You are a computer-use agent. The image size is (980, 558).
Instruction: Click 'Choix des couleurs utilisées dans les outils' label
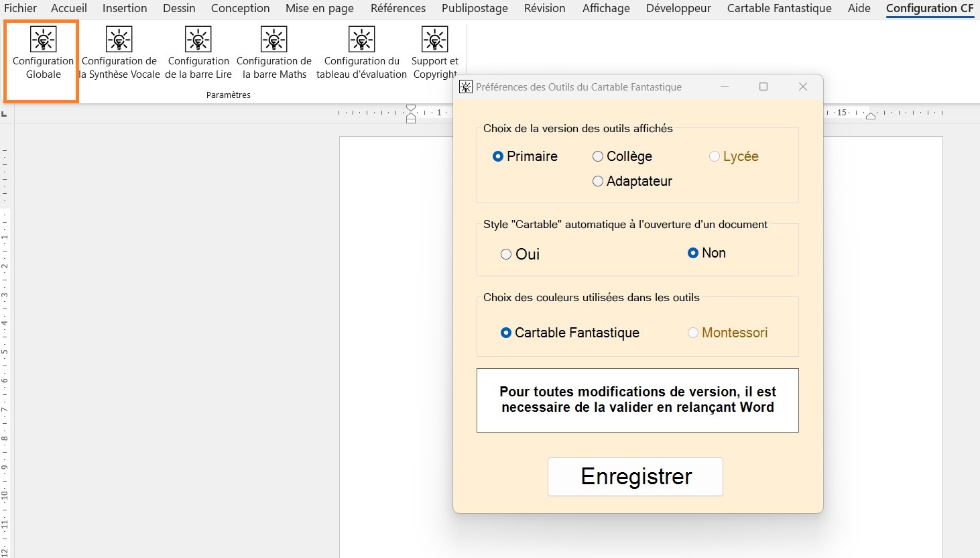591,298
